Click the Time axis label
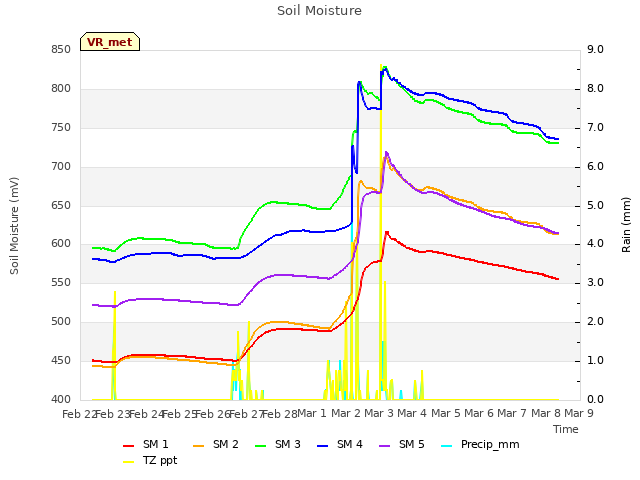 tap(566, 429)
